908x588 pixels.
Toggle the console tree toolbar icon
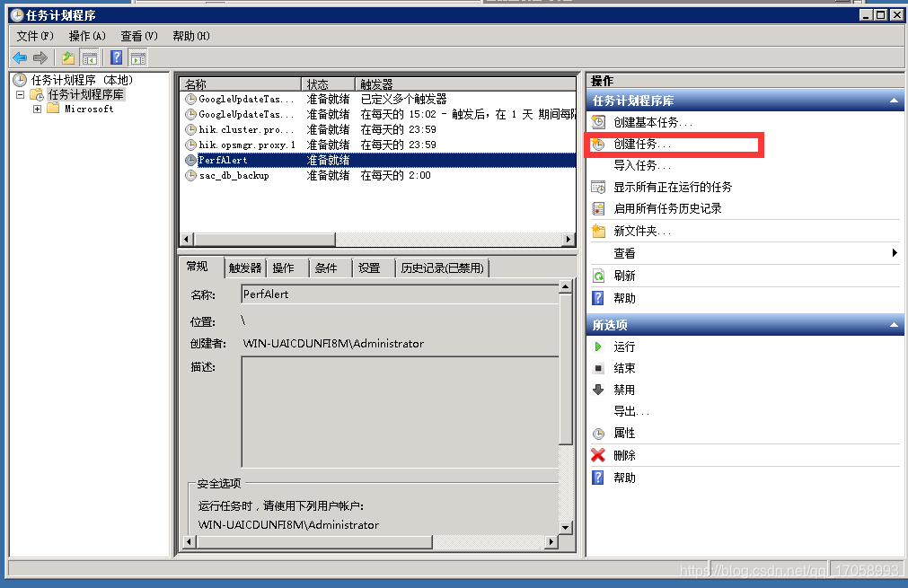tap(89, 57)
